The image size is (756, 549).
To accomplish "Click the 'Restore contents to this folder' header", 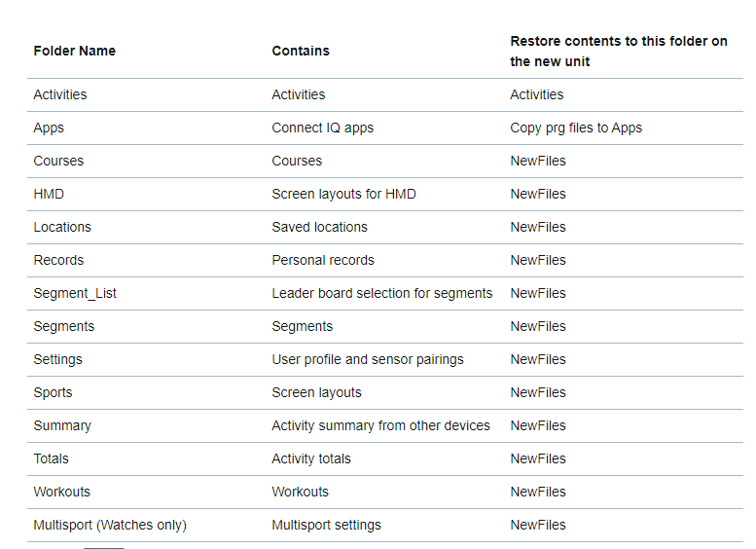I will click(618, 51).
